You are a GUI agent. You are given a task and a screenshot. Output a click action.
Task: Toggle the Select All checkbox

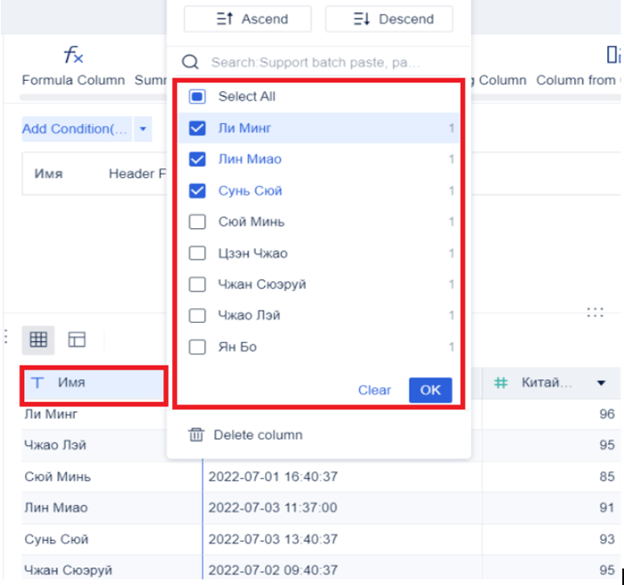click(197, 97)
